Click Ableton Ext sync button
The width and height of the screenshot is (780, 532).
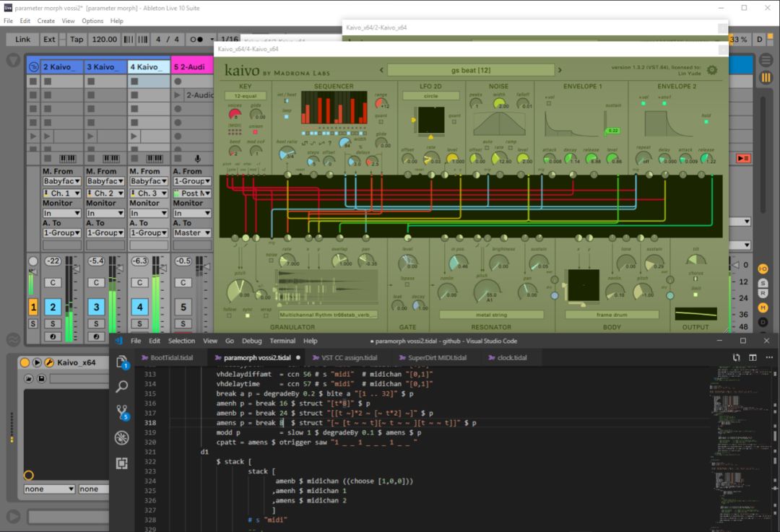coord(49,39)
